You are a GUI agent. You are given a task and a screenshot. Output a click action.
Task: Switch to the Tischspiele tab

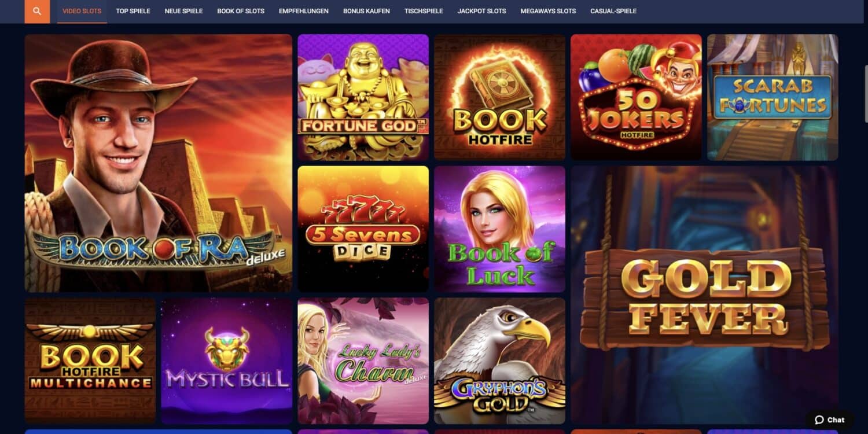(x=424, y=11)
